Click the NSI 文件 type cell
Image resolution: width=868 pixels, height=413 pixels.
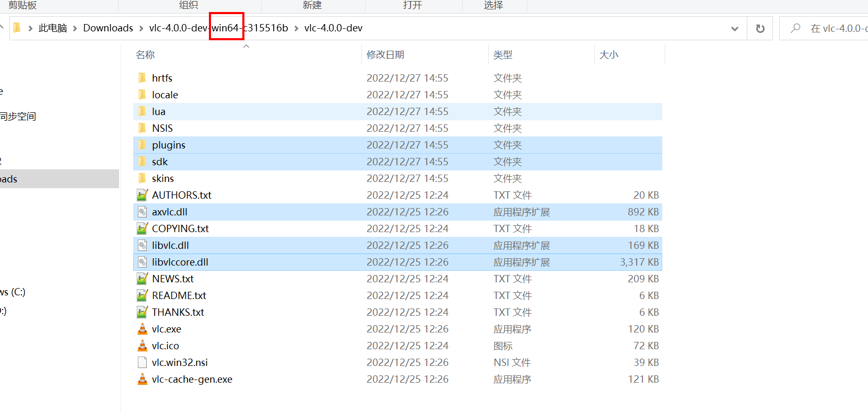click(512, 362)
